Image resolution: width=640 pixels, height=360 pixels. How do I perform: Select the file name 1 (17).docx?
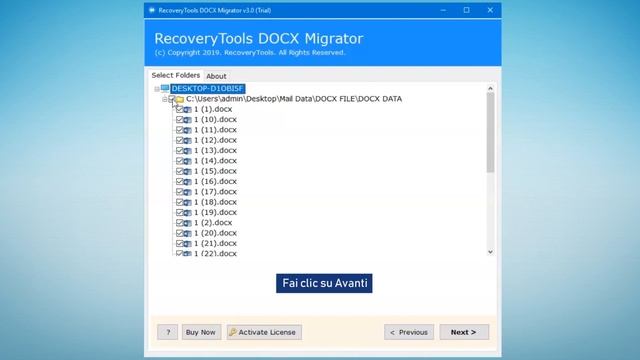click(x=215, y=191)
